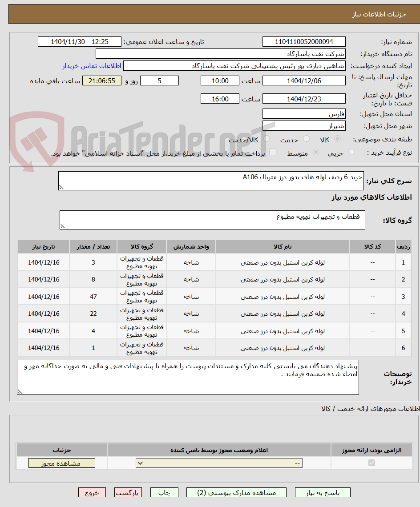Image resolution: width=420 pixels, height=507 pixels.
Task: Open اطلاعات تماس خریدار link
Action: pos(92,66)
